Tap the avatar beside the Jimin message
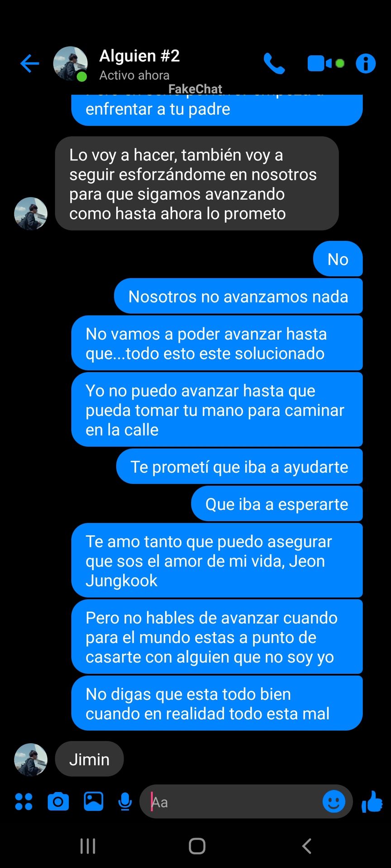Screen dimensions: 391x868 coord(31,759)
